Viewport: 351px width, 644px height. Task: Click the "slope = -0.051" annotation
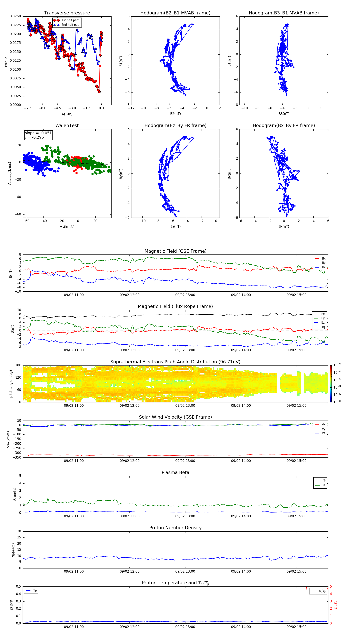tap(38, 133)
